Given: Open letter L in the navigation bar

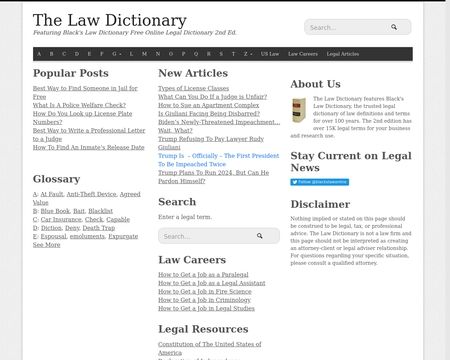Looking at the screenshot, I should click(131, 54).
